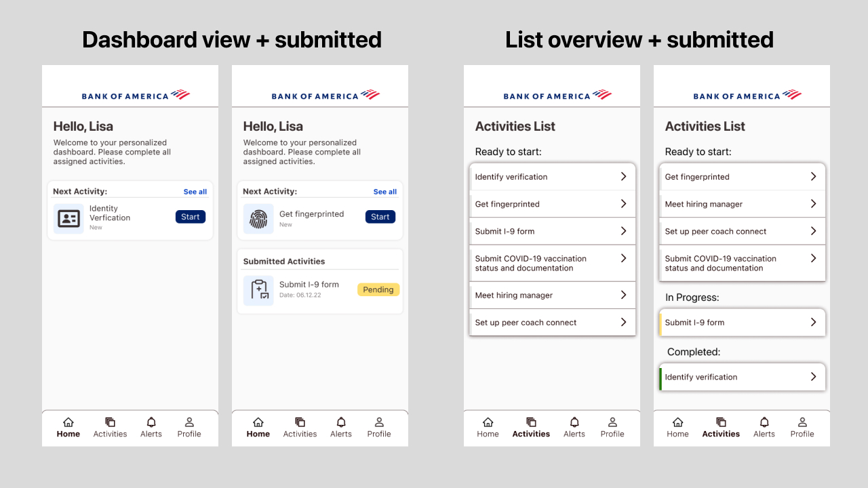The height and width of the screenshot is (488, 868).
Task: Click the fingerprint icon on the Next Activity card
Action: [x=258, y=218]
